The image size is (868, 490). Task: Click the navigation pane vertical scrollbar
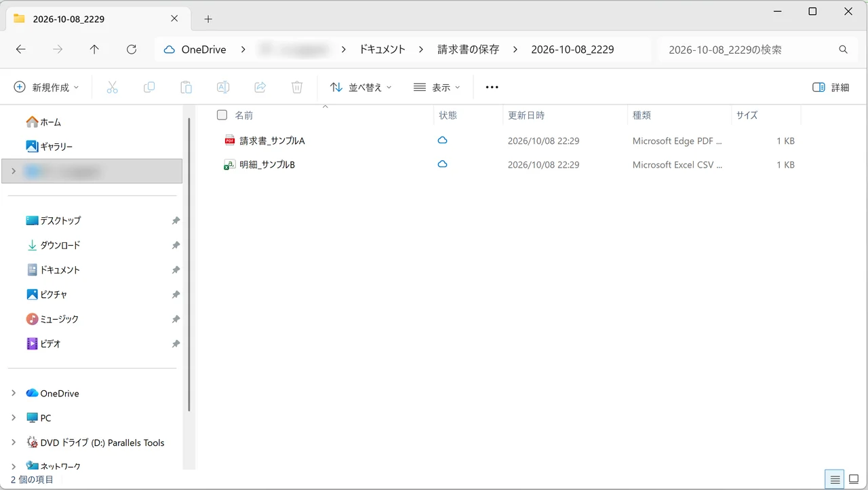tap(189, 265)
